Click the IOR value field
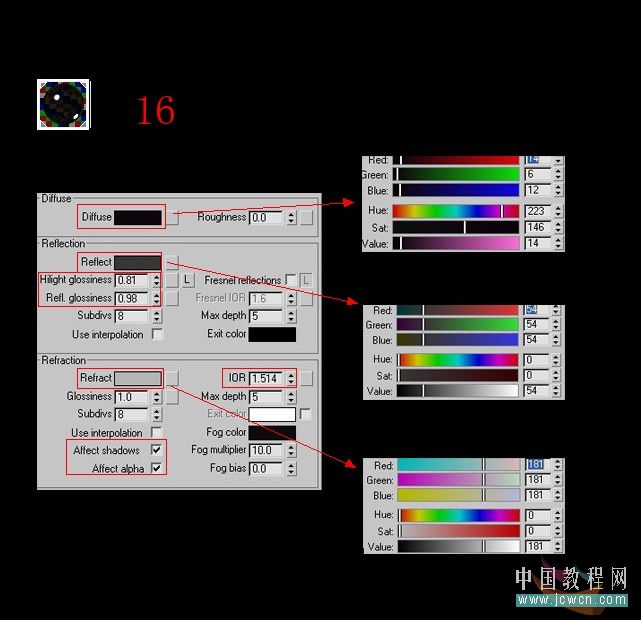The width and height of the screenshot is (641, 620). point(266,378)
